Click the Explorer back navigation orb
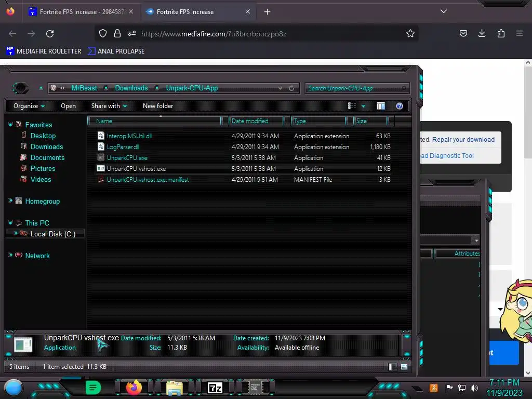The height and width of the screenshot is (399, 532). (21, 88)
